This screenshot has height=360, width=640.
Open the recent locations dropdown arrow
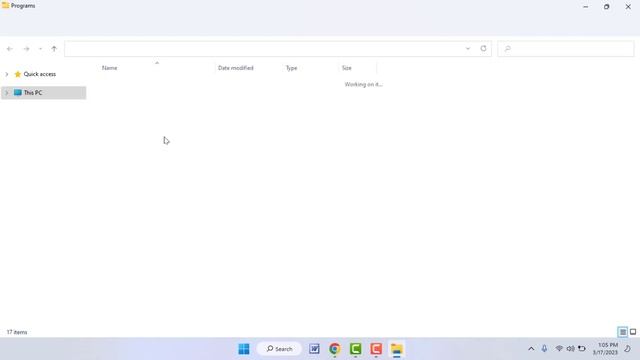tap(40, 49)
